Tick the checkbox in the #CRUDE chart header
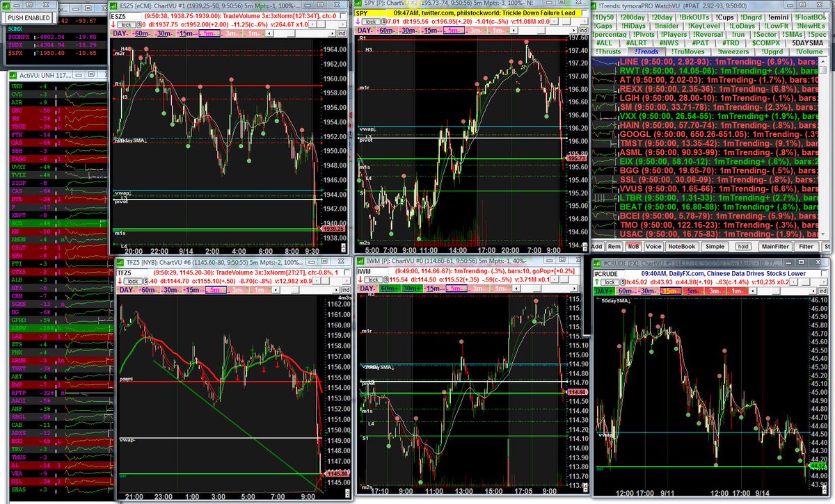This screenshot has width=835, height=504. [823, 273]
